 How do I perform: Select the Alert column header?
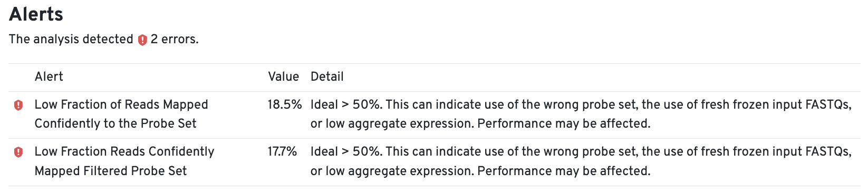[49, 77]
